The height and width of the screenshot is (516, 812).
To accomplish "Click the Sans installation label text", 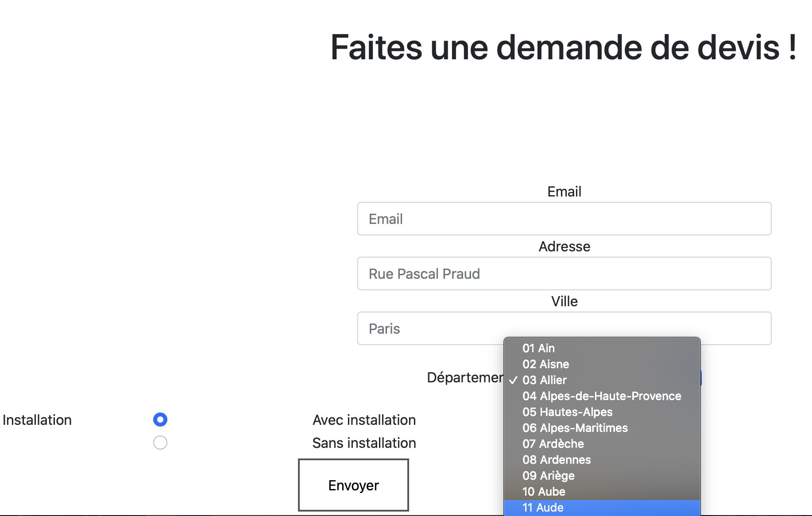I will click(364, 443).
